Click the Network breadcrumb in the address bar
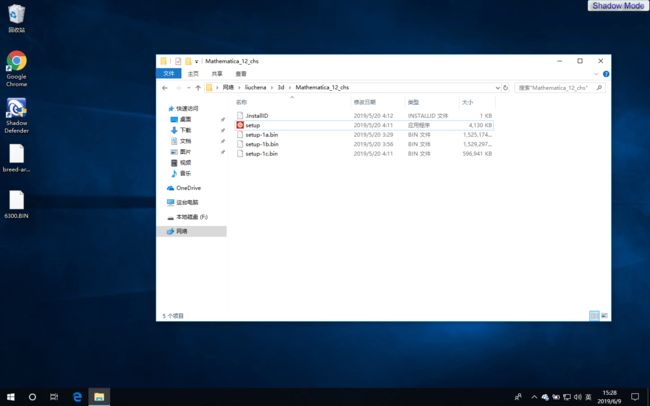This screenshot has height=406, width=650. click(x=228, y=88)
